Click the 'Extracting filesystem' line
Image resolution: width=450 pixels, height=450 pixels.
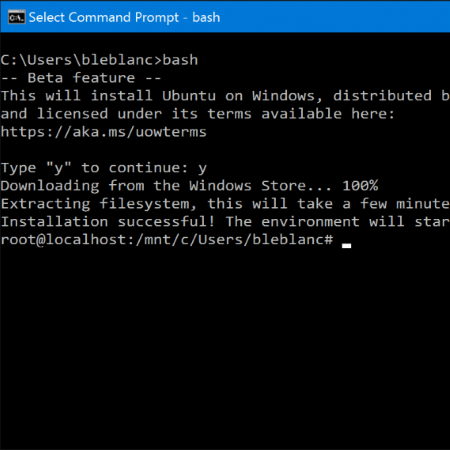(225, 204)
